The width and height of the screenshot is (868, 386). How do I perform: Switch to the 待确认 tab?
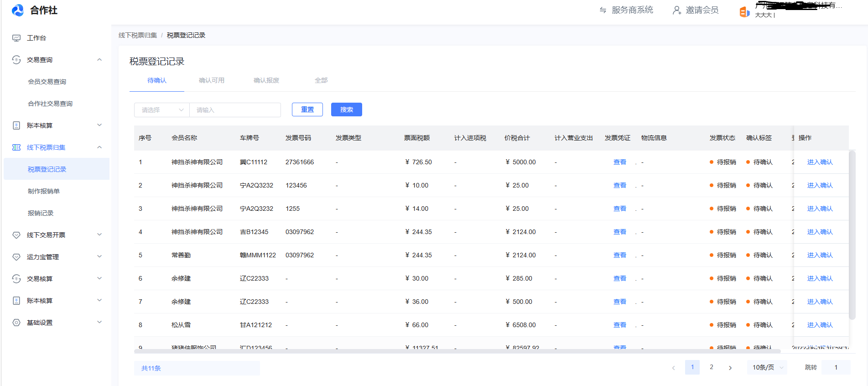[x=157, y=80]
